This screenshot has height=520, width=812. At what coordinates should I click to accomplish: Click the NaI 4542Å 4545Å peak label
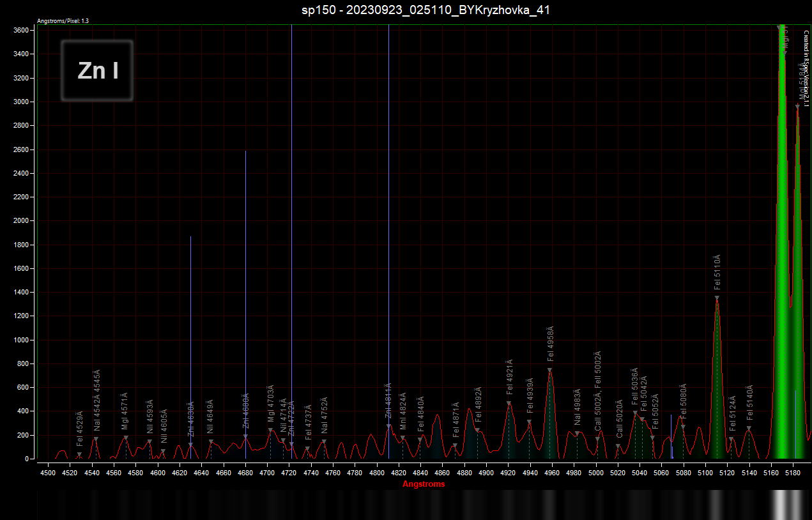96,400
